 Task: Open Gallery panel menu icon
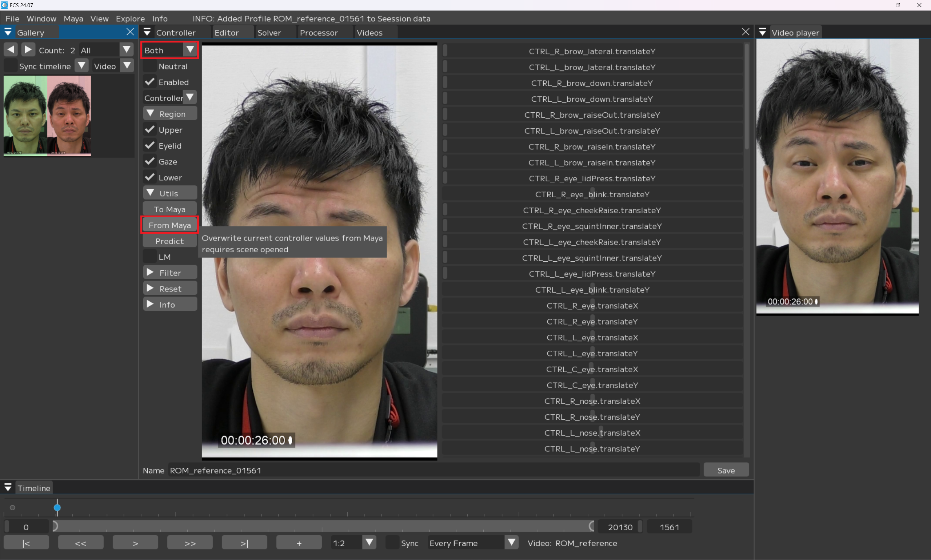click(8, 32)
